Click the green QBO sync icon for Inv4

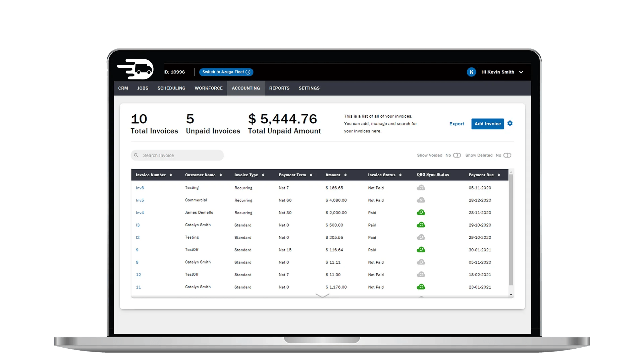pyautogui.click(x=421, y=213)
